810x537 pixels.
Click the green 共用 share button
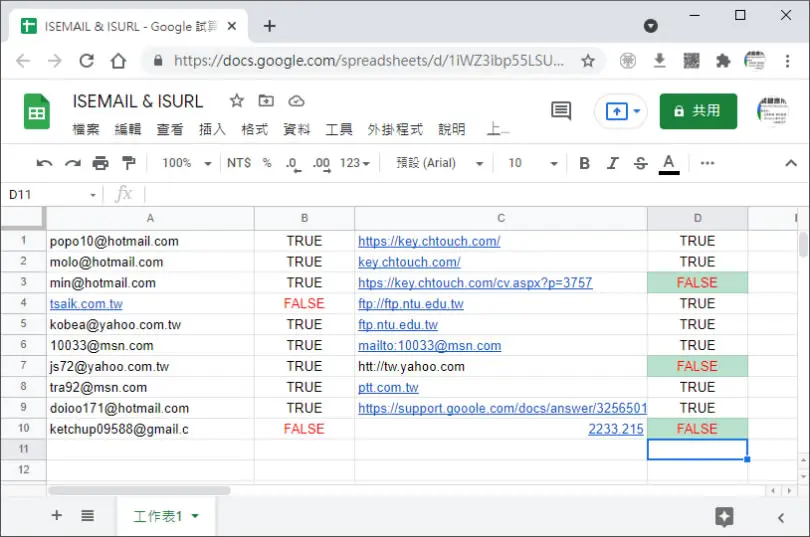(x=698, y=111)
